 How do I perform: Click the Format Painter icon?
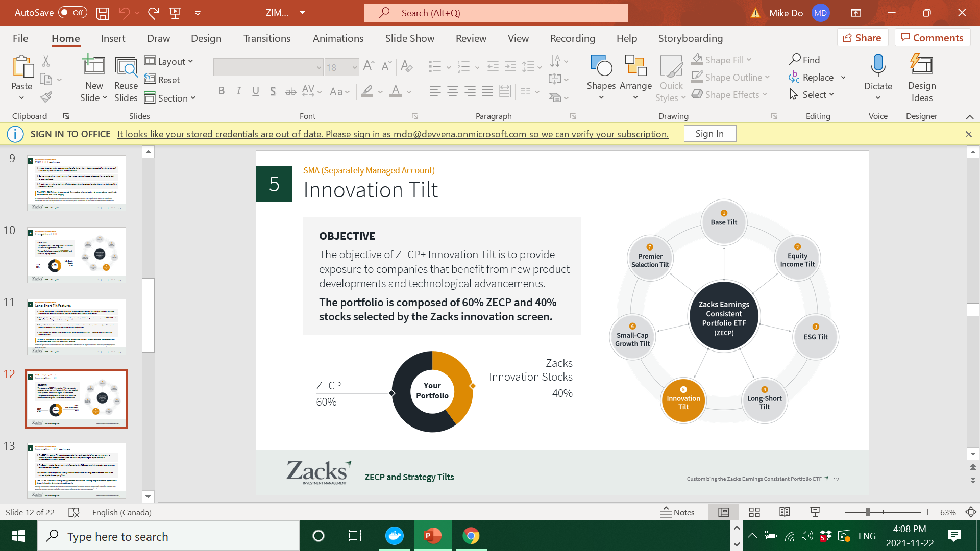click(46, 97)
